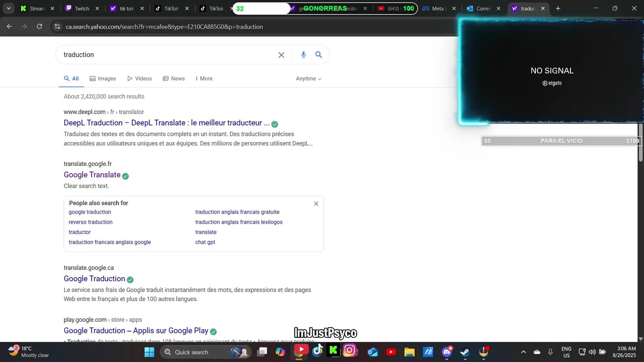Open Outlook from the taskbar
Viewport: 644px width, 362px height.
[x=373, y=352]
